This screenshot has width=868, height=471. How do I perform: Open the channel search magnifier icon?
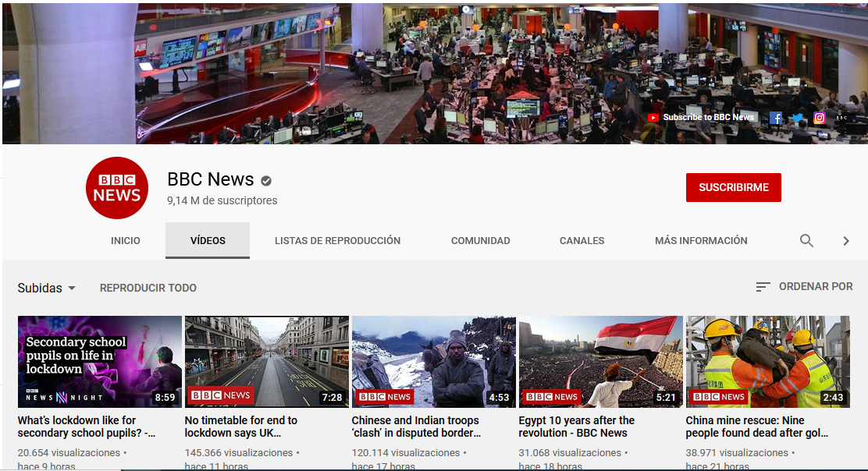tap(806, 240)
